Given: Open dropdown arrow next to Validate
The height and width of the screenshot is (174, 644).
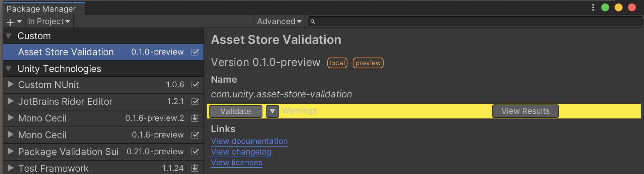Looking at the screenshot, I should pyautogui.click(x=272, y=111).
